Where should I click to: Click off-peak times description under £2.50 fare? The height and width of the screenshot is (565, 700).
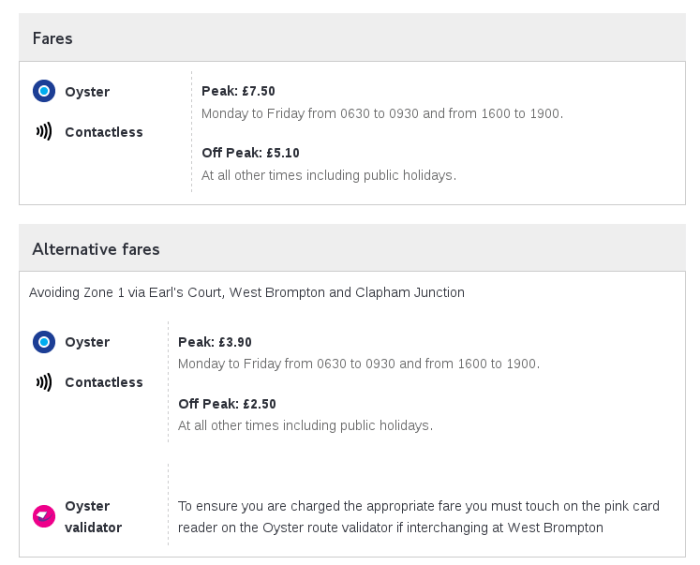[305, 425]
